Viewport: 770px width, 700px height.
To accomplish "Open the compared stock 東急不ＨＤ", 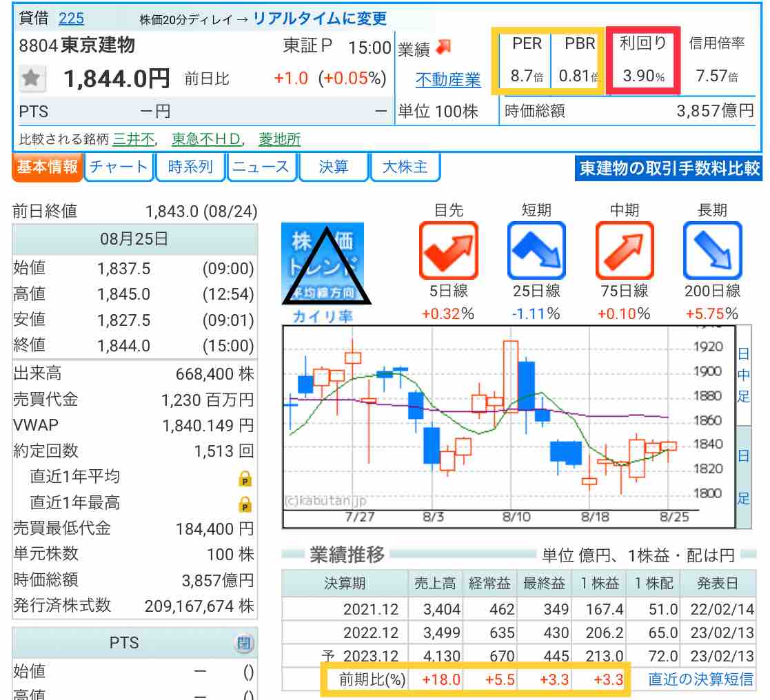I will (x=206, y=139).
